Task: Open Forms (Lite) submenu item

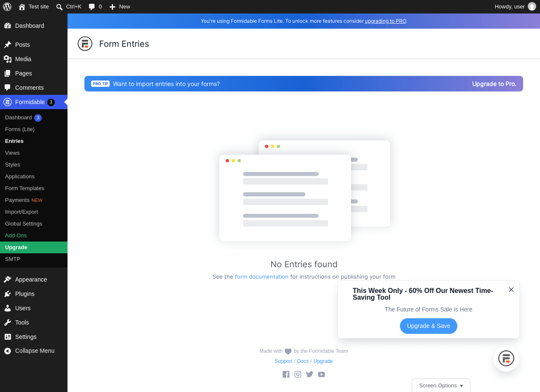Action: [x=20, y=129]
